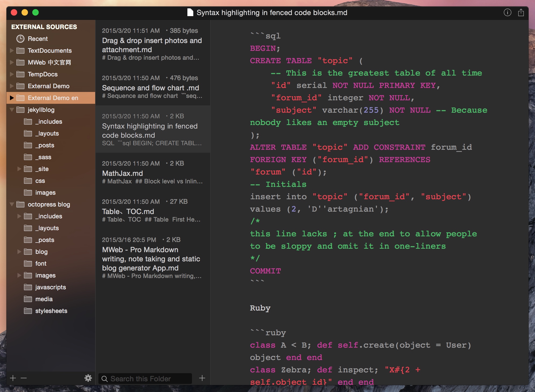Click the new document plus icon
535x392 pixels.
coord(202,378)
